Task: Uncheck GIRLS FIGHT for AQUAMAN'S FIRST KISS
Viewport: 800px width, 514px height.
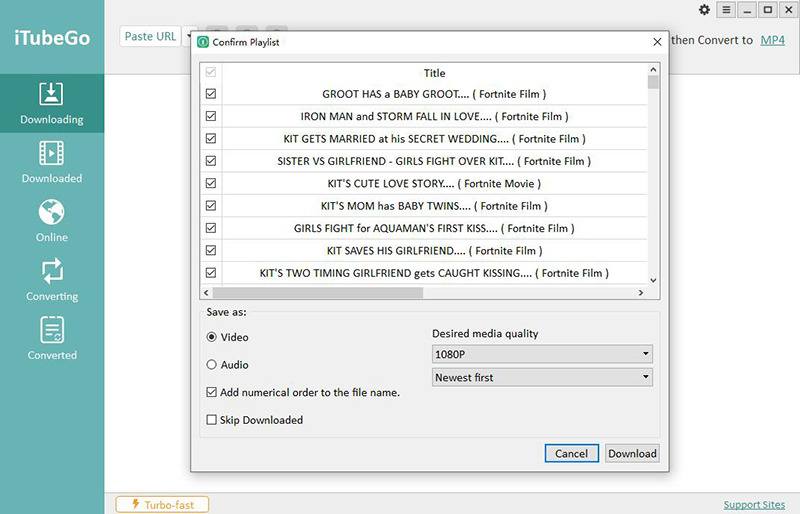Action: click(x=211, y=228)
